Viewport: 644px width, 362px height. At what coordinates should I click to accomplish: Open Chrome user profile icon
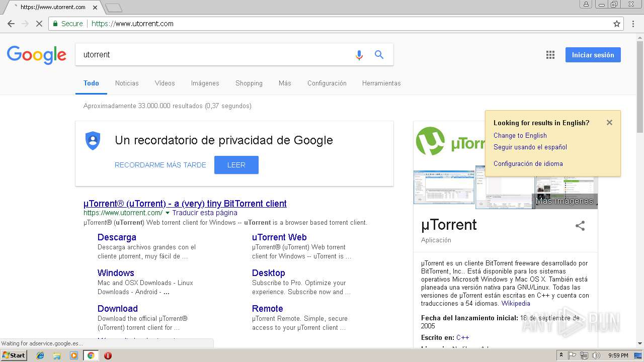click(586, 4)
